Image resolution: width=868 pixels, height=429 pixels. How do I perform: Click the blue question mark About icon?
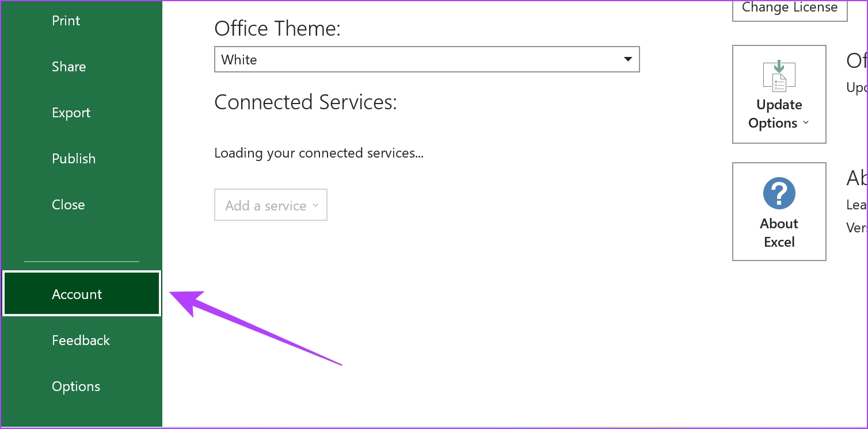point(779,193)
